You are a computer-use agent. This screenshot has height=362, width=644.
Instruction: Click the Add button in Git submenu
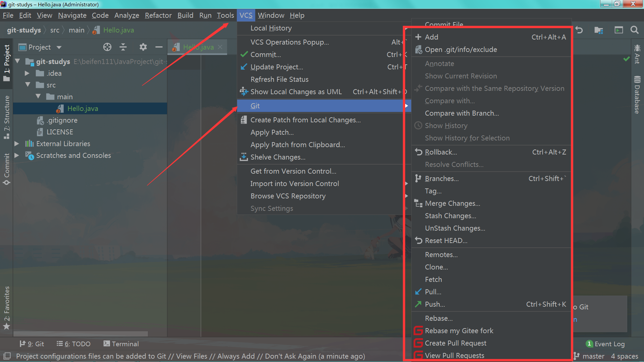coord(431,37)
